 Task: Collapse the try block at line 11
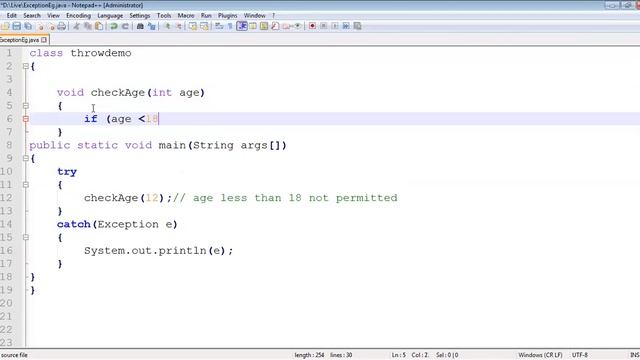tap(26, 184)
